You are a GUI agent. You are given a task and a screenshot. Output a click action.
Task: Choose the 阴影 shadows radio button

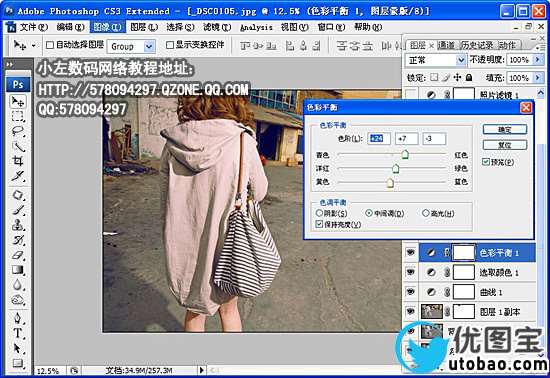319,213
